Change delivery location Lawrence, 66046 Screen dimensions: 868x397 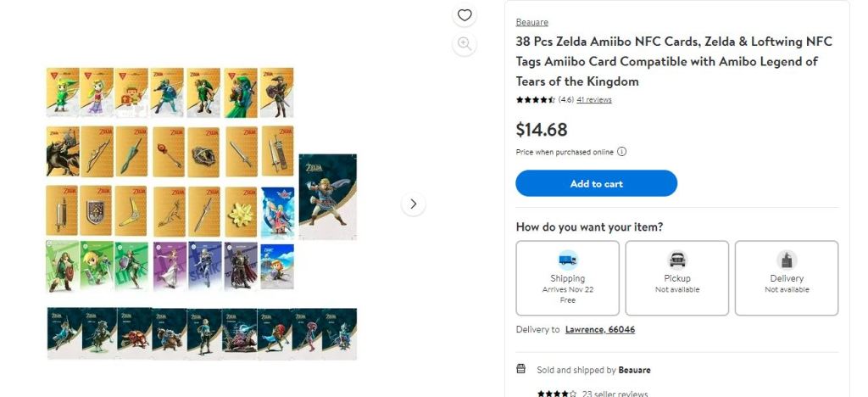tap(600, 329)
